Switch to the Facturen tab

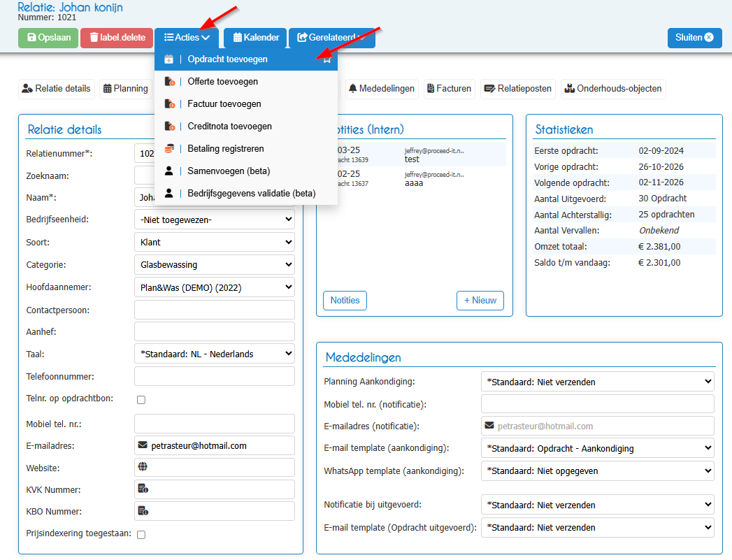(x=449, y=89)
